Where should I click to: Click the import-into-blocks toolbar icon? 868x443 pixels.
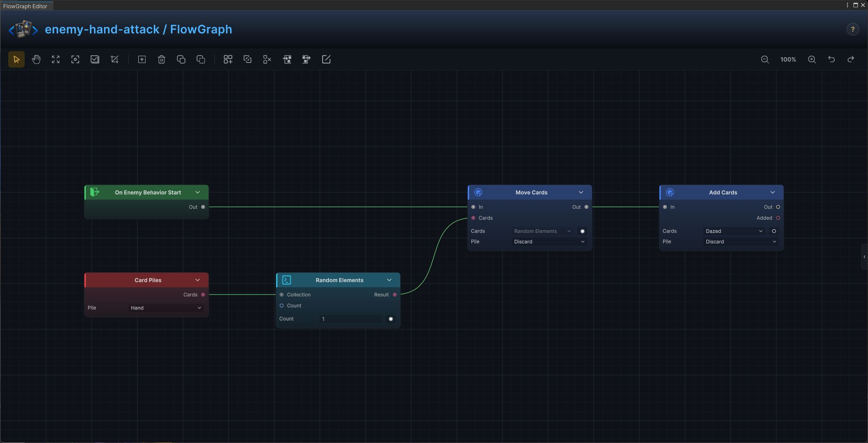(x=287, y=59)
